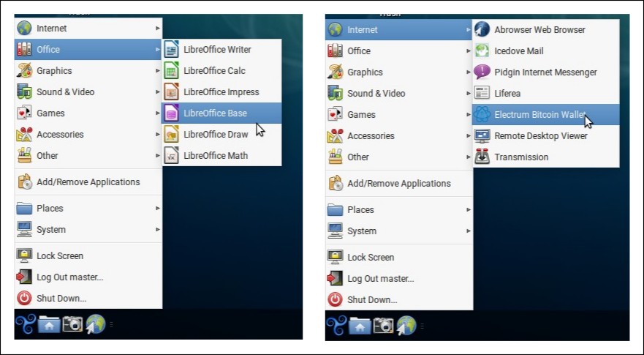Image resolution: width=644 pixels, height=355 pixels.
Task: Click Remote Desktop Viewer label text
Action: point(541,136)
